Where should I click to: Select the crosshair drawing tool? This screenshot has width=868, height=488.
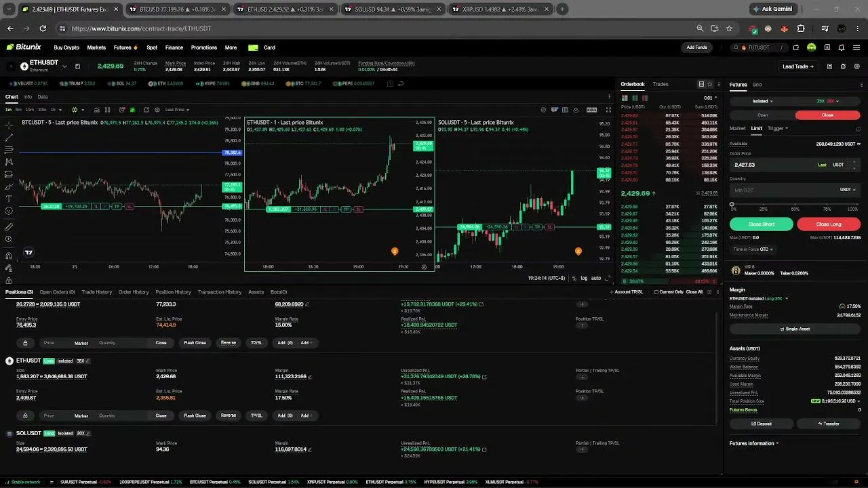[x=9, y=125]
